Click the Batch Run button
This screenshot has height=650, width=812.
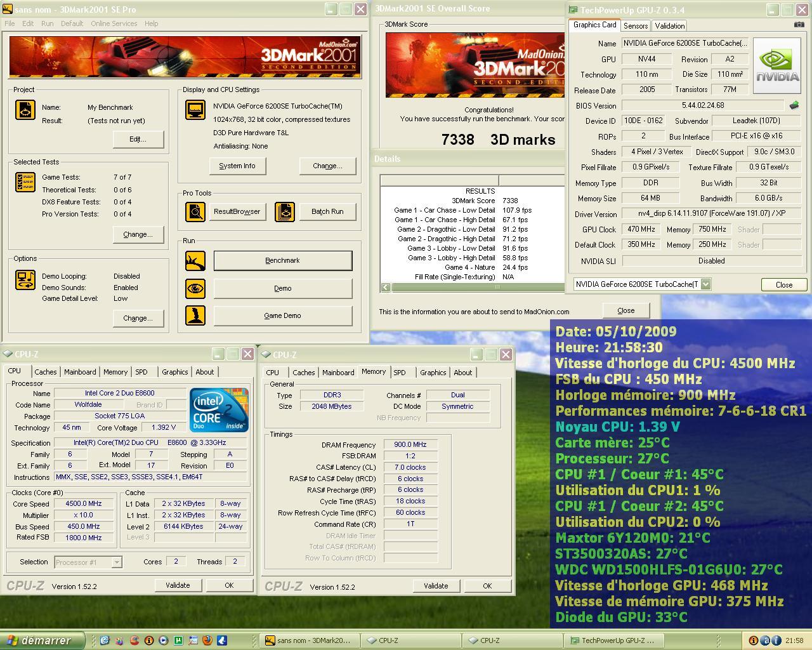pos(327,211)
